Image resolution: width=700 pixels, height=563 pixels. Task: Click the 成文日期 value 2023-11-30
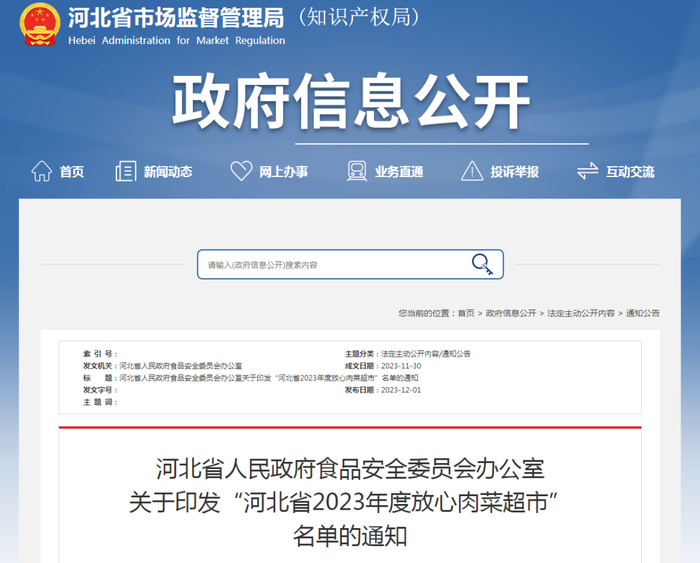pyautogui.click(x=401, y=366)
